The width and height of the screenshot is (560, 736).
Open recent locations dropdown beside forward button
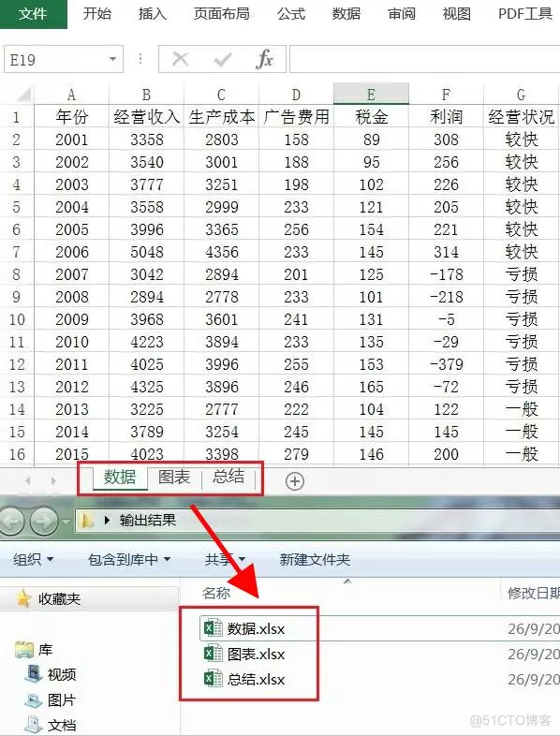click(x=66, y=522)
